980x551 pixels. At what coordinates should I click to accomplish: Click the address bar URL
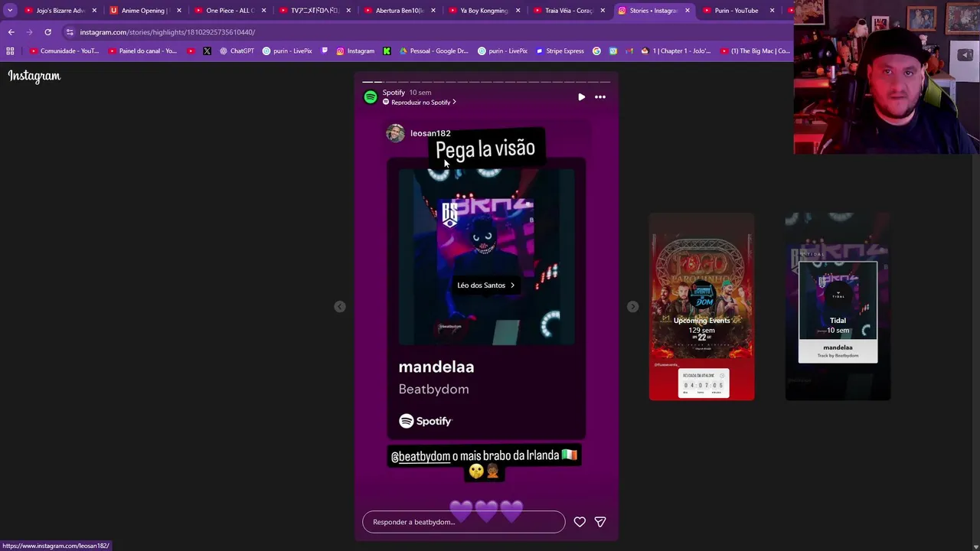click(x=168, y=32)
